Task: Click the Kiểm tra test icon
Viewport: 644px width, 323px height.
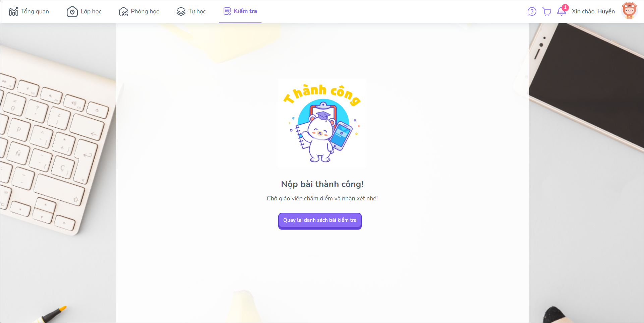Action: (227, 11)
